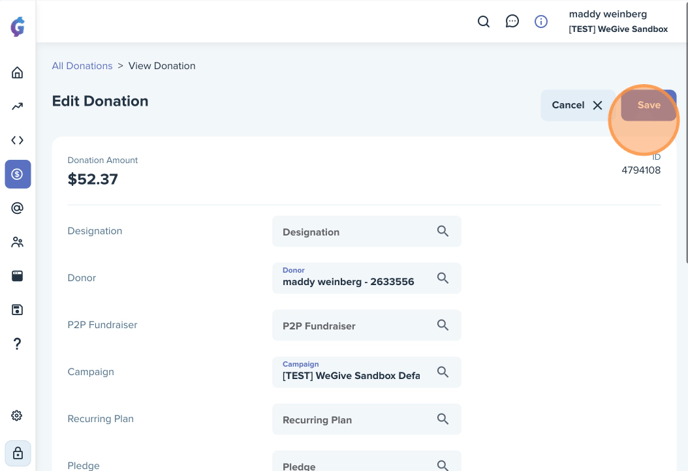Search Pledge with magnifier icon
The image size is (688, 471).
tap(443, 465)
